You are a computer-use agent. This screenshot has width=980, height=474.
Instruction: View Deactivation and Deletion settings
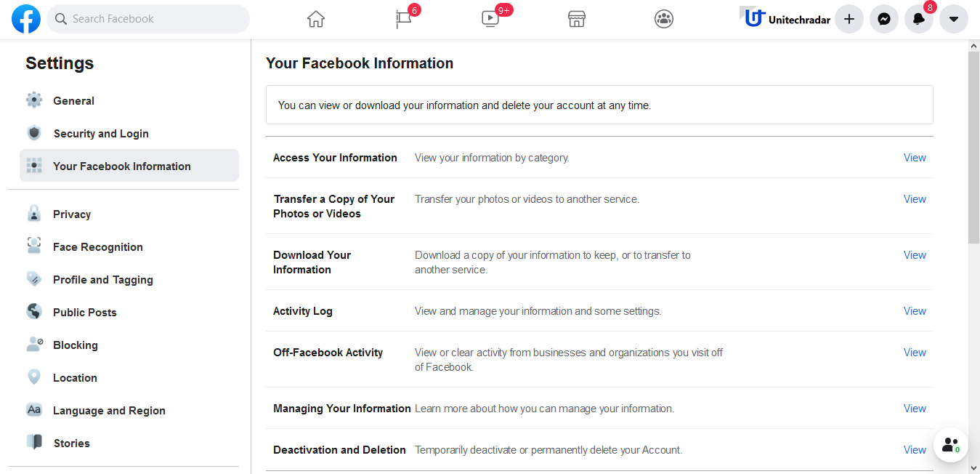tap(915, 449)
